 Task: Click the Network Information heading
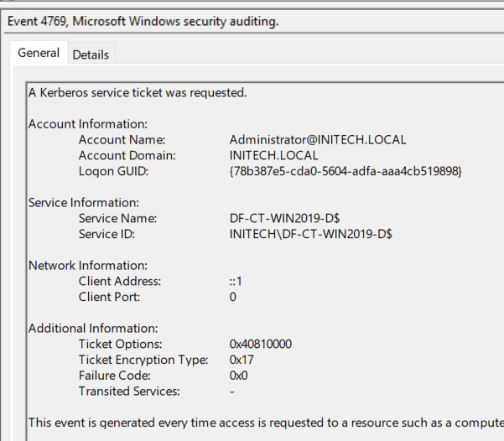[x=88, y=266]
